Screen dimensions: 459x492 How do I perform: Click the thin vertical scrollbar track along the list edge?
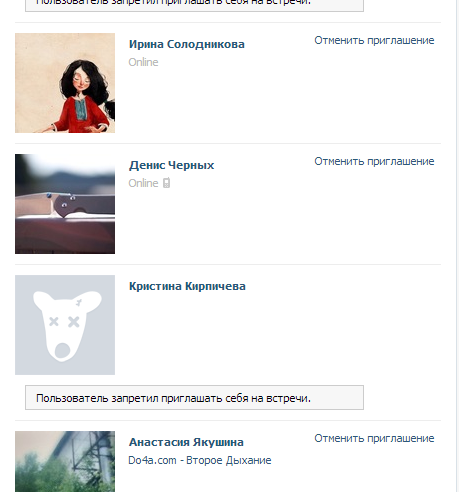457,246
